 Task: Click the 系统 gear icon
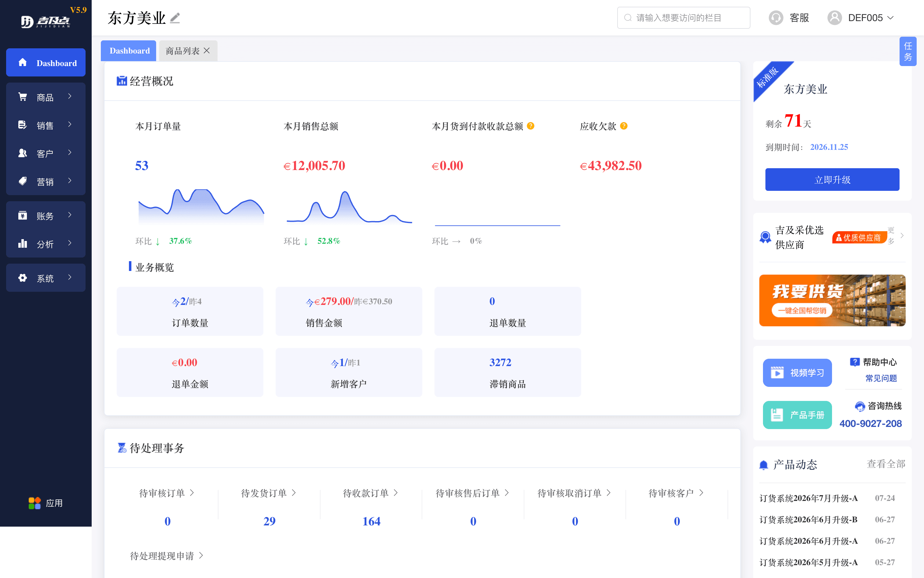coord(23,278)
